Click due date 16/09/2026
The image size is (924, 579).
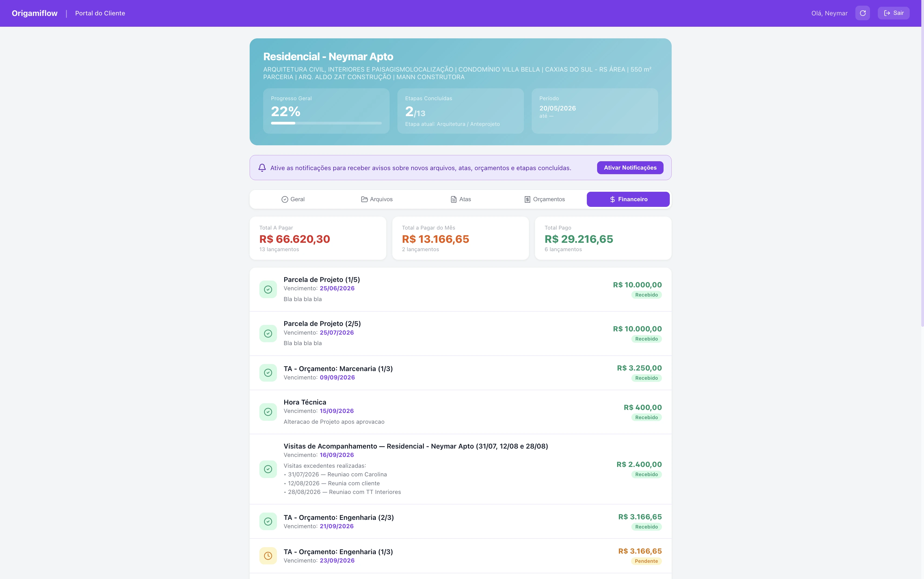tap(337, 455)
